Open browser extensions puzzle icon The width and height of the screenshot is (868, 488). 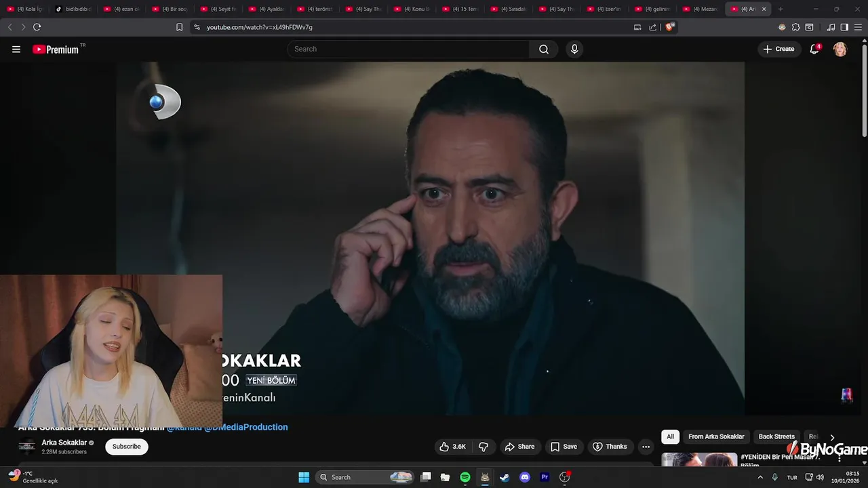click(795, 27)
